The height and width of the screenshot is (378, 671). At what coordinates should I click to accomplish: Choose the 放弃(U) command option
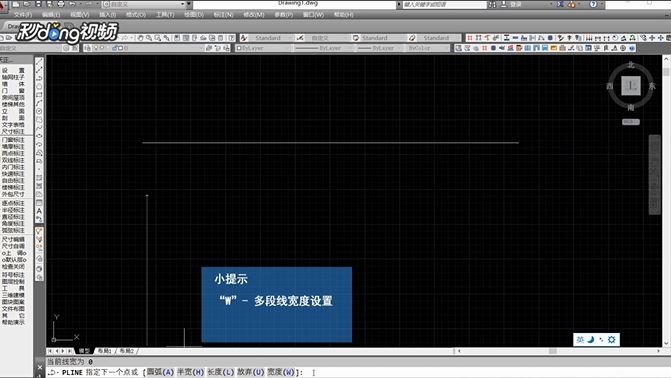click(251, 372)
